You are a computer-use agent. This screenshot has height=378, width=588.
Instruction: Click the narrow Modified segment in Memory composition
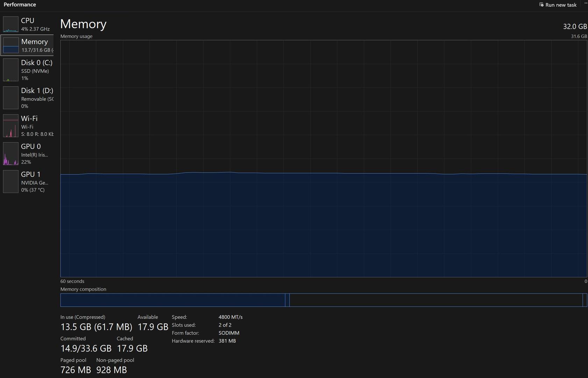287,300
